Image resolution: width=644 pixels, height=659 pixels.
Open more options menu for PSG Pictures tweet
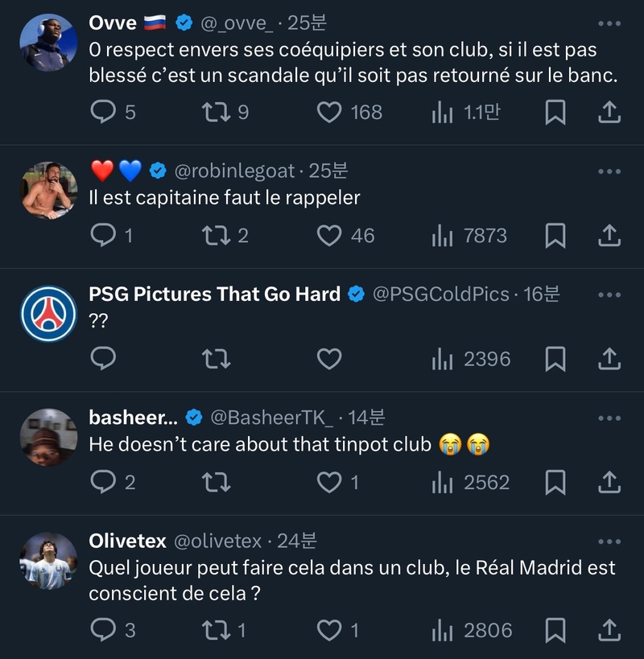click(x=609, y=294)
